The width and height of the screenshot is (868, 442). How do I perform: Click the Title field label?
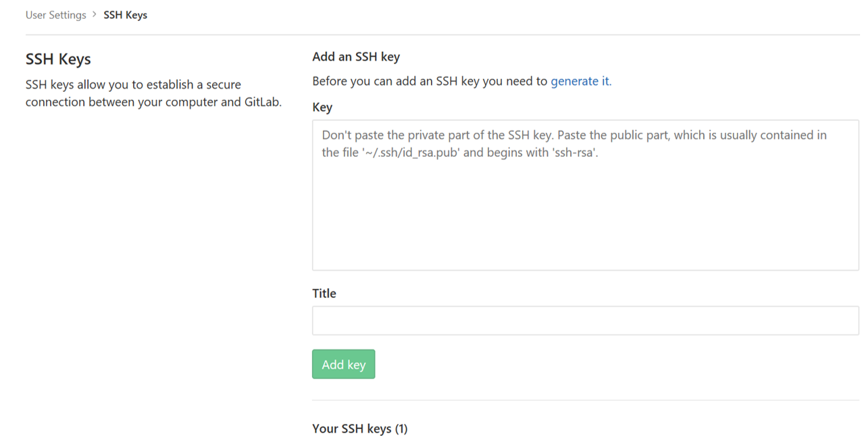(324, 293)
